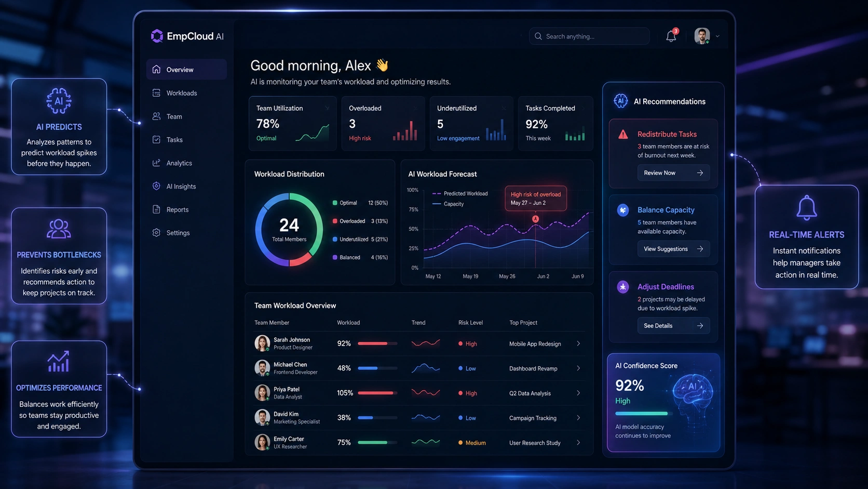This screenshot has height=489, width=868.
Task: Click the Workloads sidebar icon
Action: click(x=156, y=92)
